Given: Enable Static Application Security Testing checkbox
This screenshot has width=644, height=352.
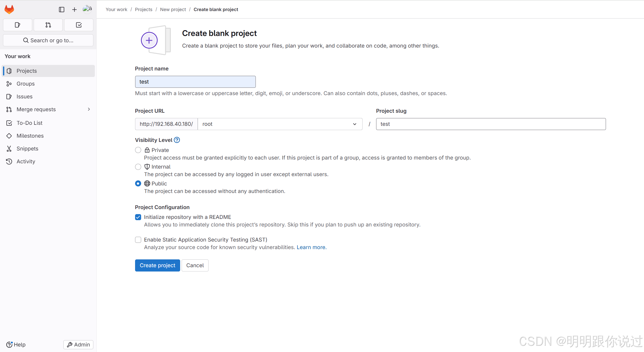Looking at the screenshot, I should coord(138,240).
